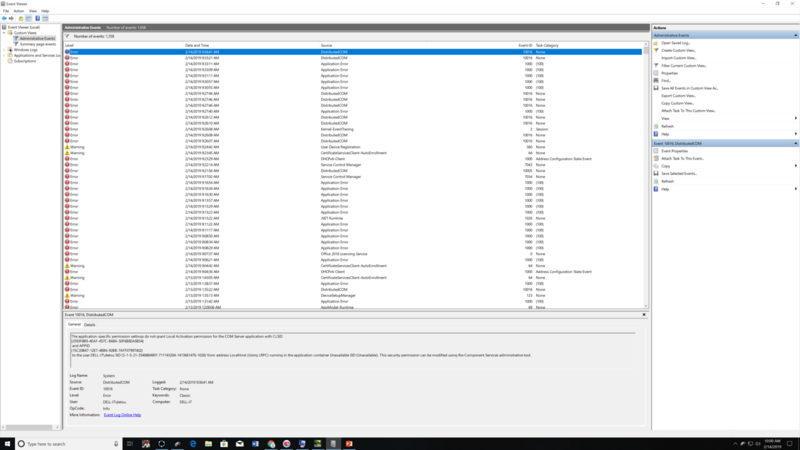Select Event Viewer (Local) root node

pos(23,27)
